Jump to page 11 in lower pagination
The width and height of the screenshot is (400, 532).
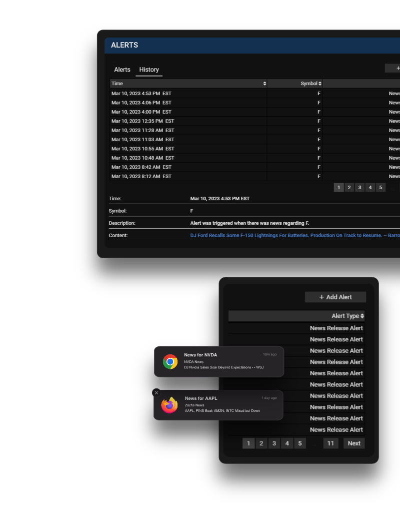coord(330,443)
